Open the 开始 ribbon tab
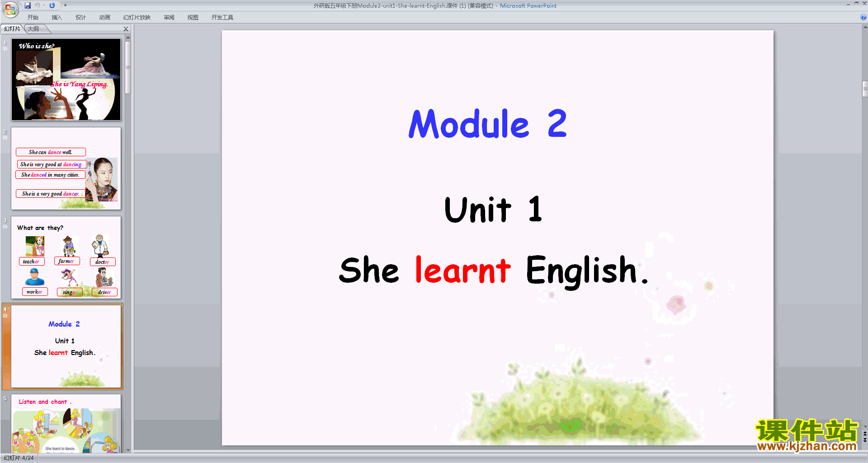 pos(33,18)
